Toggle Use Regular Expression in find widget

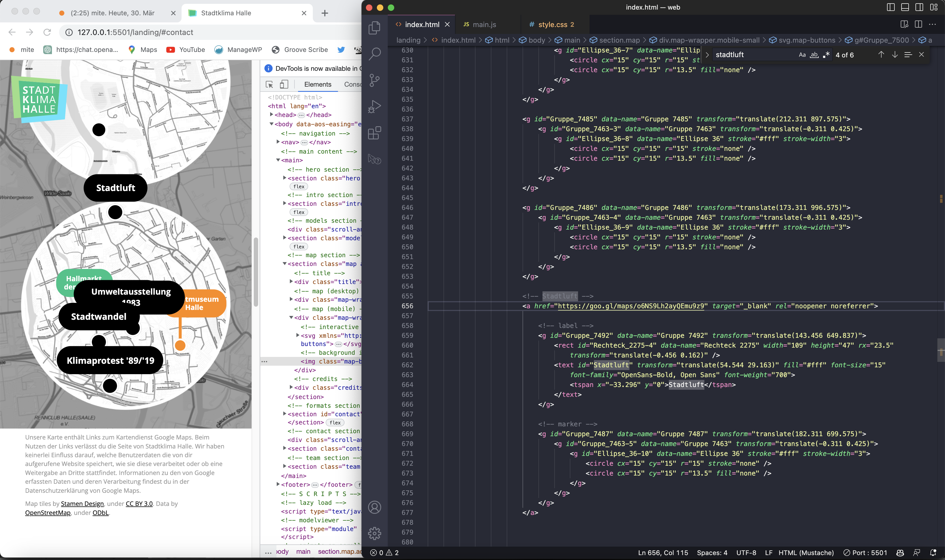tap(826, 55)
